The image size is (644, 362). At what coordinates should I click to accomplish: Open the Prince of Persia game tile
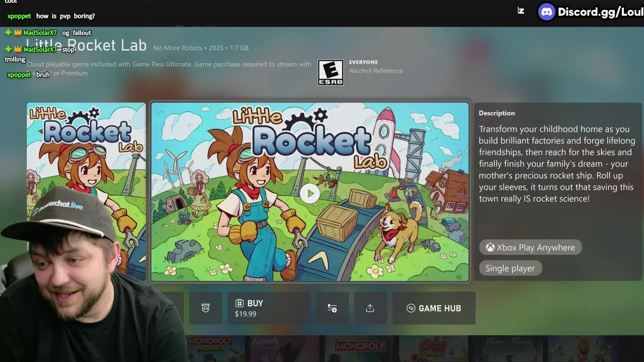pos(508,349)
